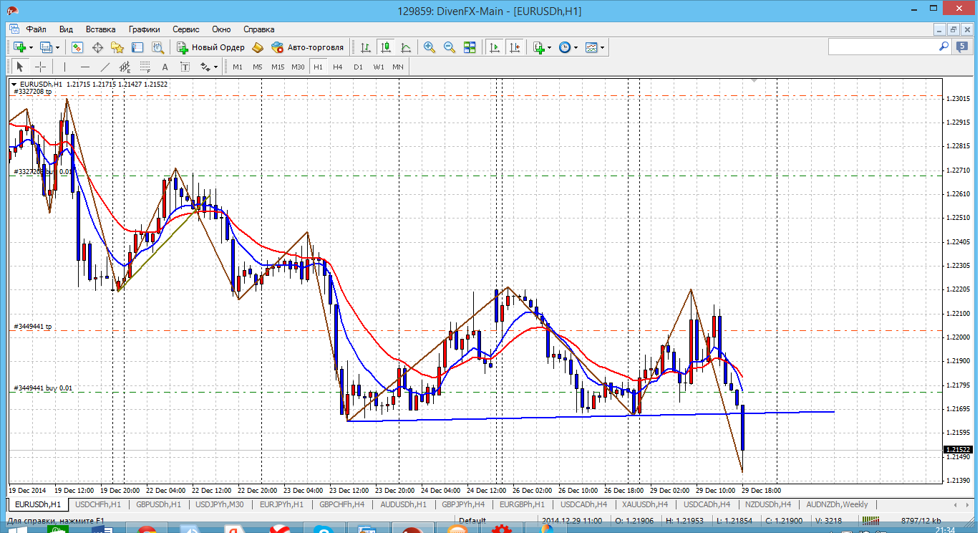Click the Новый Ордер button
Image resolution: width=980 pixels, height=533 pixels.
coord(210,47)
